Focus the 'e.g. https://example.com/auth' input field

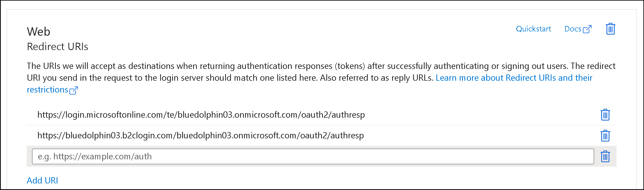(313, 156)
